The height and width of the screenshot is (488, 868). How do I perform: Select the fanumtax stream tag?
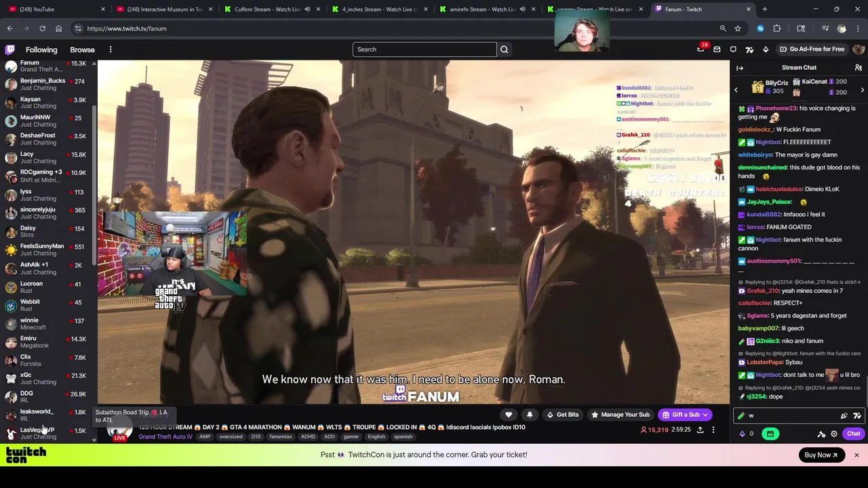click(x=280, y=436)
